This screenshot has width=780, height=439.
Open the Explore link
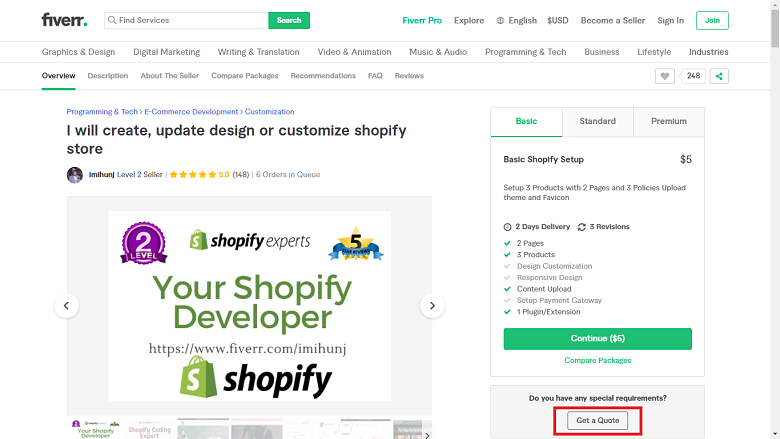click(469, 20)
